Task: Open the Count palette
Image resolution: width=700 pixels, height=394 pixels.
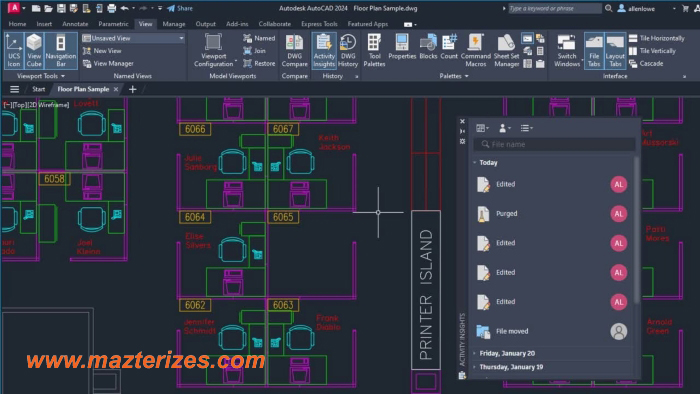Action: [x=449, y=47]
